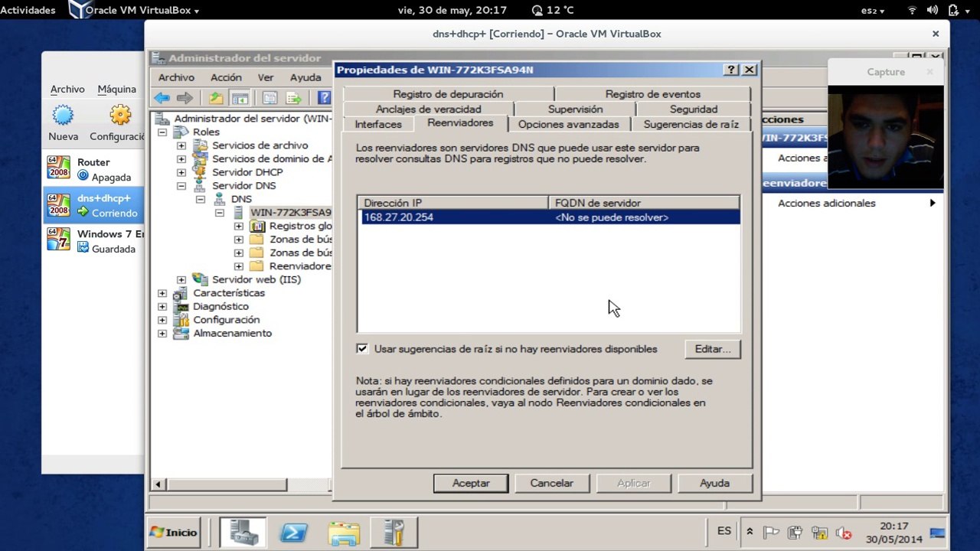Expand Servidor web (IIS) node

[181, 279]
